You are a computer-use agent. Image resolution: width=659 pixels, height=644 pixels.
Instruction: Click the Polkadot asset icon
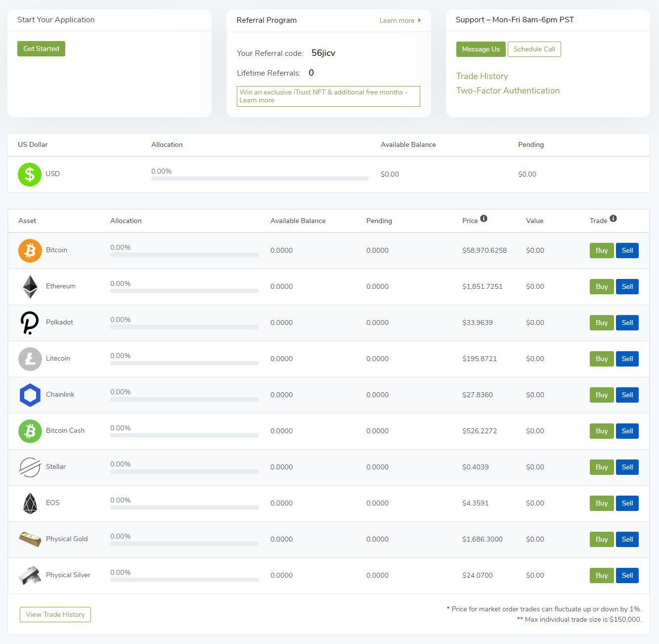[x=30, y=322]
